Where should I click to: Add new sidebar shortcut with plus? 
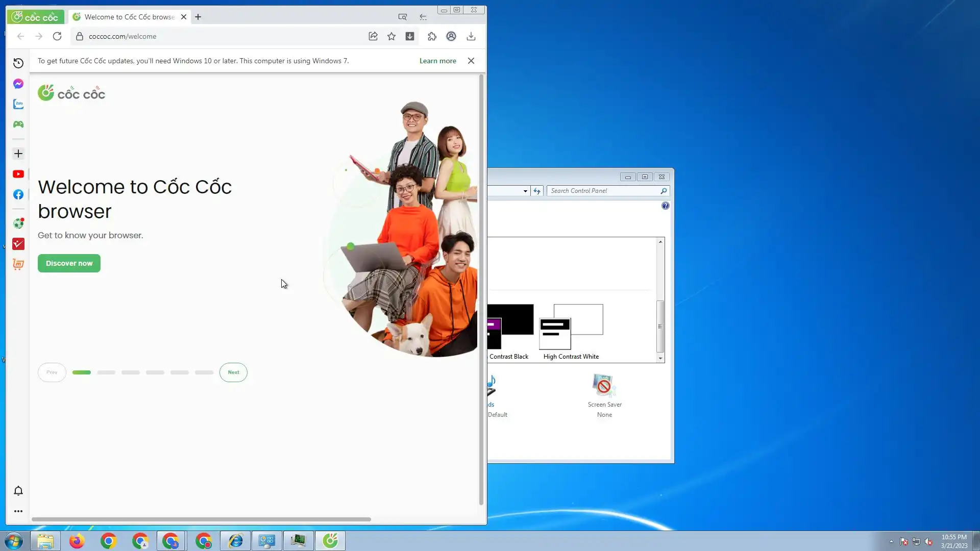(x=18, y=154)
